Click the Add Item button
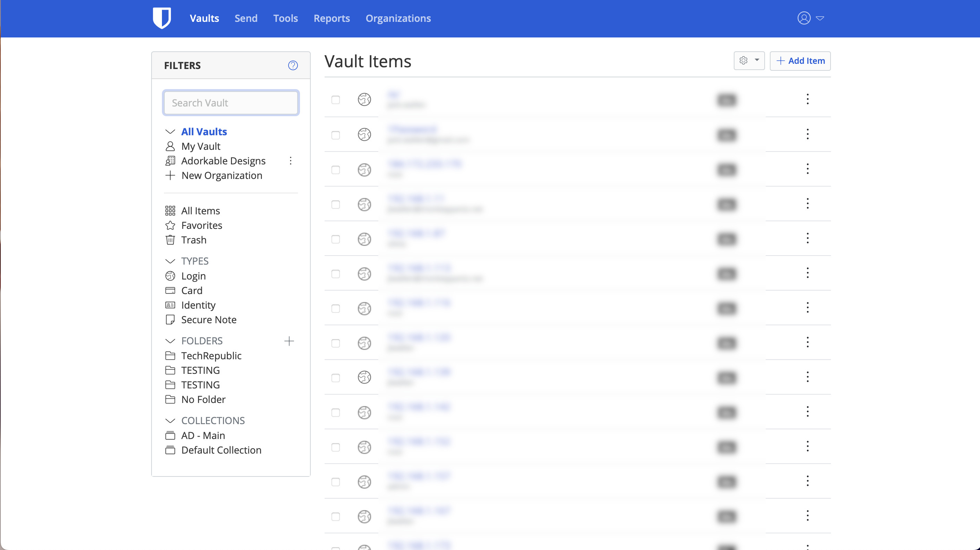The image size is (980, 550). click(800, 60)
